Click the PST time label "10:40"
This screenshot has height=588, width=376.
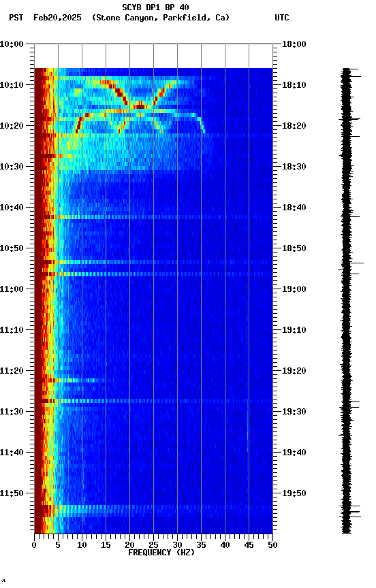12,208
